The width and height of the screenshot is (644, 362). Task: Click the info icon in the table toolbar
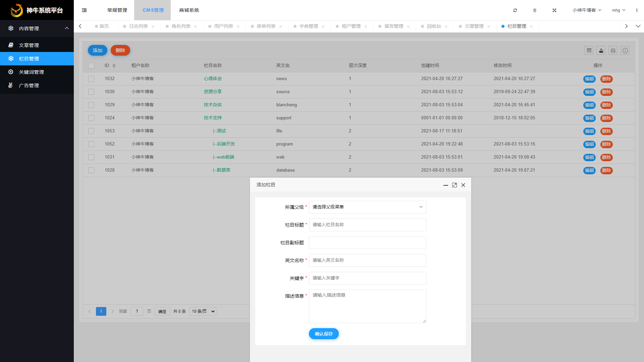[625, 50]
